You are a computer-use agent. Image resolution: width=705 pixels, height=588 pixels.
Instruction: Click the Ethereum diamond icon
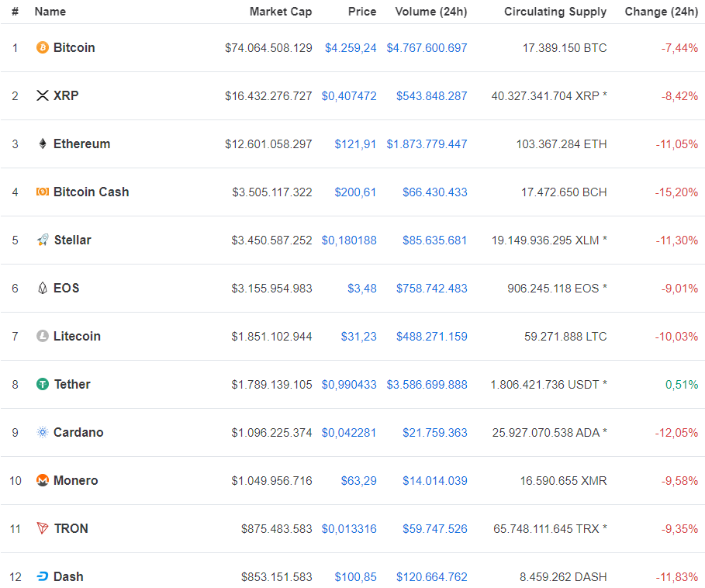click(42, 144)
